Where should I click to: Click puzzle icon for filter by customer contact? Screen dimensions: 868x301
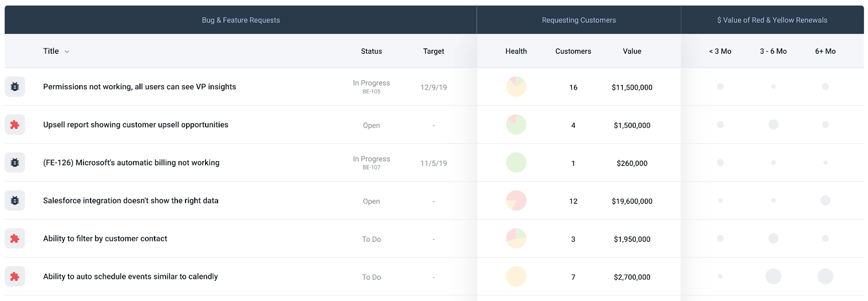click(15, 239)
